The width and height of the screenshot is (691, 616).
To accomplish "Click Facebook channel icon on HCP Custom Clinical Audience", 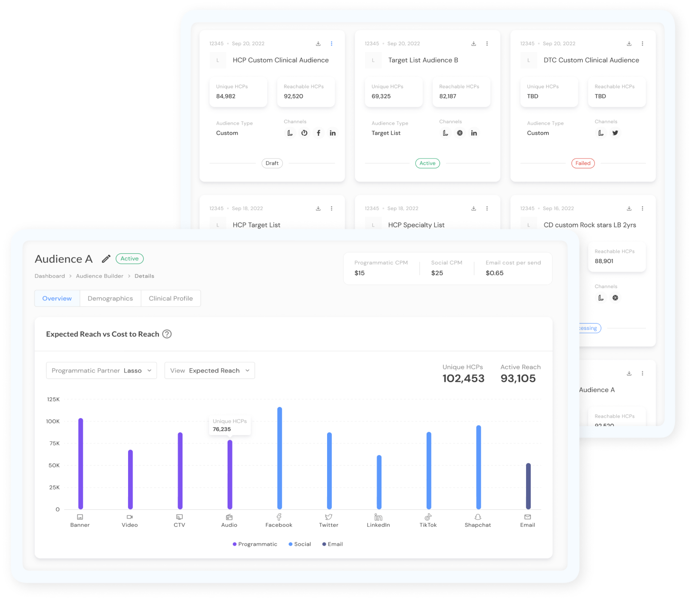I will (x=318, y=133).
